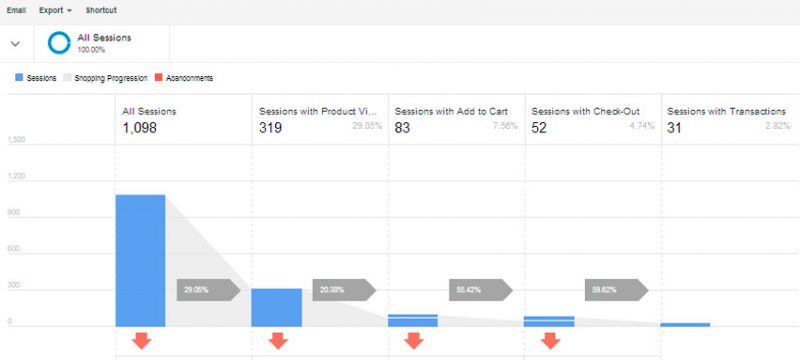Open the Export dropdown menu
The height and width of the screenshot is (360, 800).
click(x=55, y=10)
